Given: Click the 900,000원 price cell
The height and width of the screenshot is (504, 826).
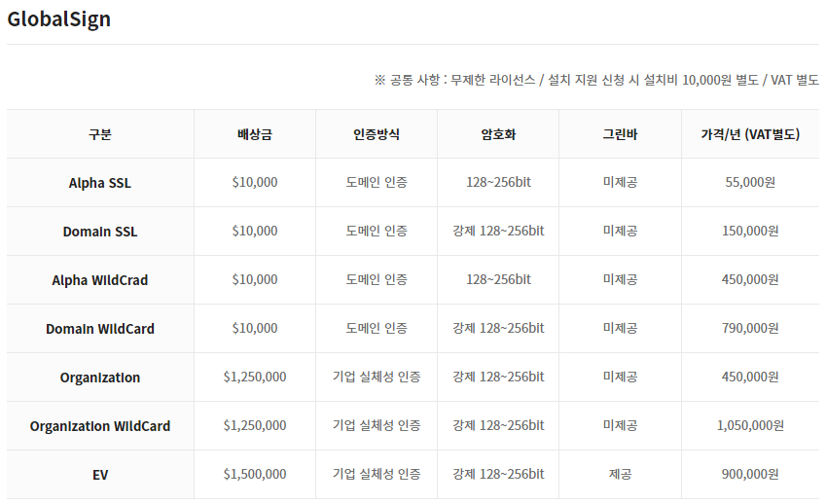Looking at the screenshot, I should tap(750, 474).
